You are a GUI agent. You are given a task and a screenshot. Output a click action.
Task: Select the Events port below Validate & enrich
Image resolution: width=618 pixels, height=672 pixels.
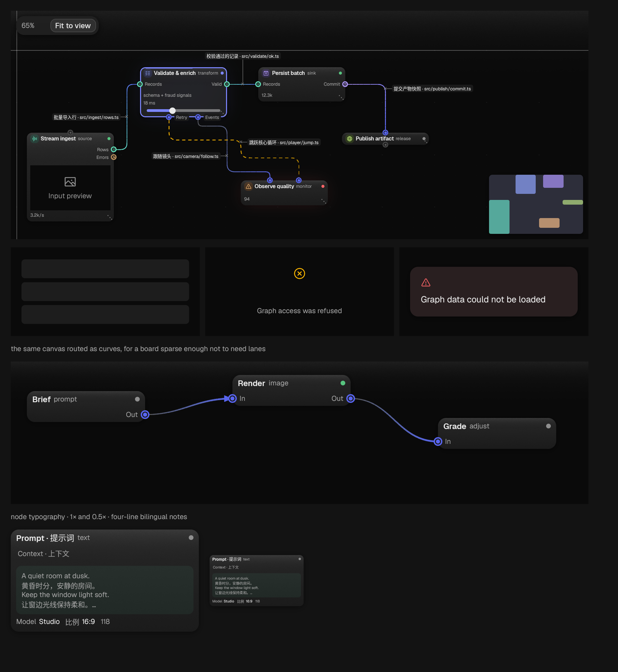click(x=198, y=117)
